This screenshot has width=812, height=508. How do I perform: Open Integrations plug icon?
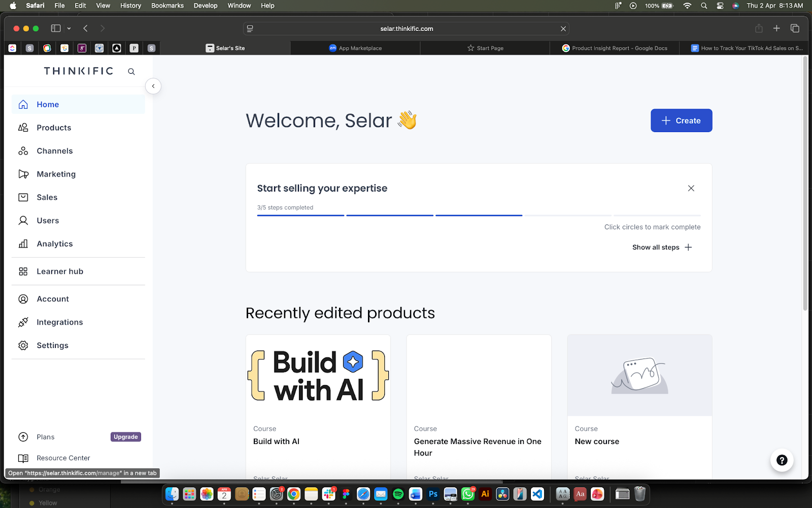click(x=23, y=322)
